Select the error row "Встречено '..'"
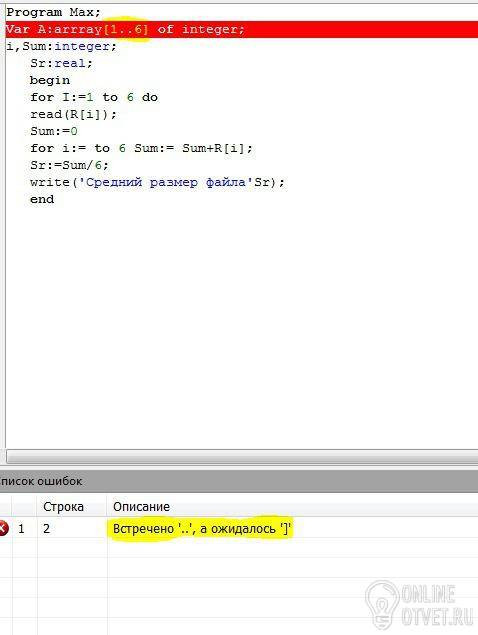The height and width of the screenshot is (635, 478). [239, 528]
